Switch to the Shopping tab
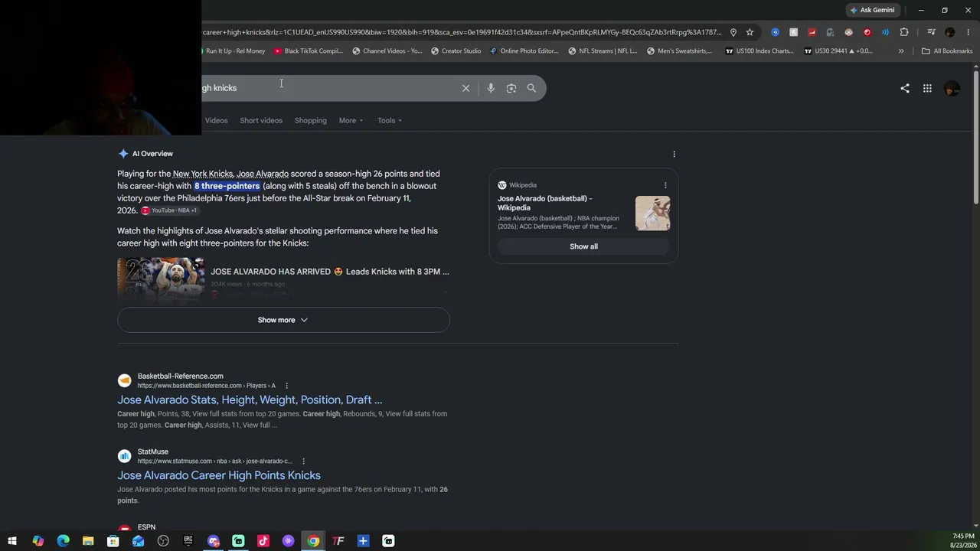 coord(311,120)
